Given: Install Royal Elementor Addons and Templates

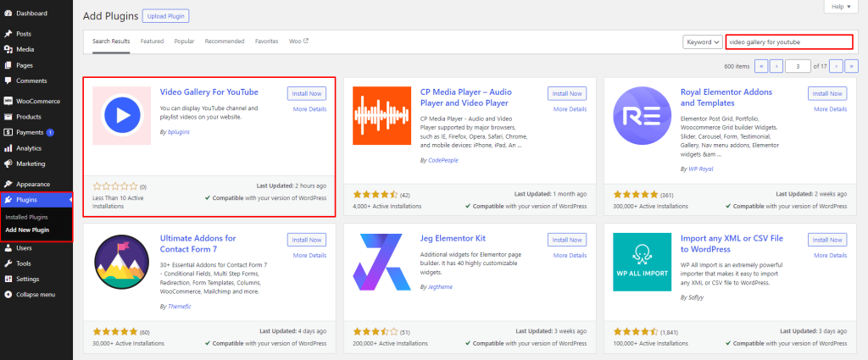Looking at the screenshot, I should [x=827, y=93].
